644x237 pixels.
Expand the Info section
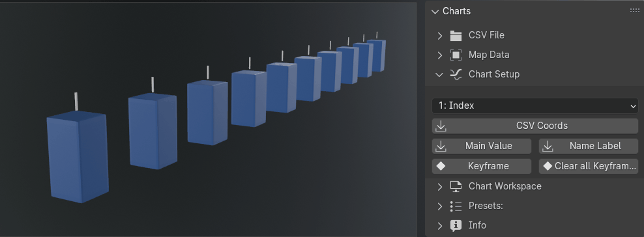[440, 225]
